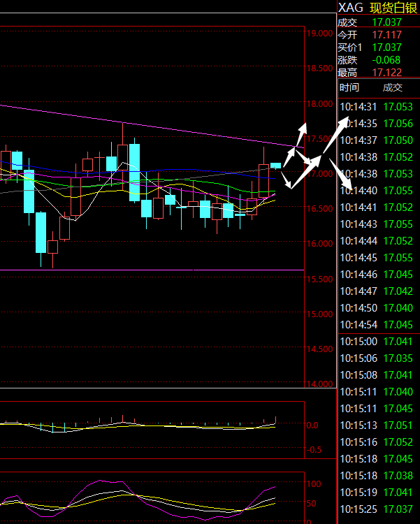Click the XAG symbol code in the header
Viewport: 420px width, 524px height.
350,8
